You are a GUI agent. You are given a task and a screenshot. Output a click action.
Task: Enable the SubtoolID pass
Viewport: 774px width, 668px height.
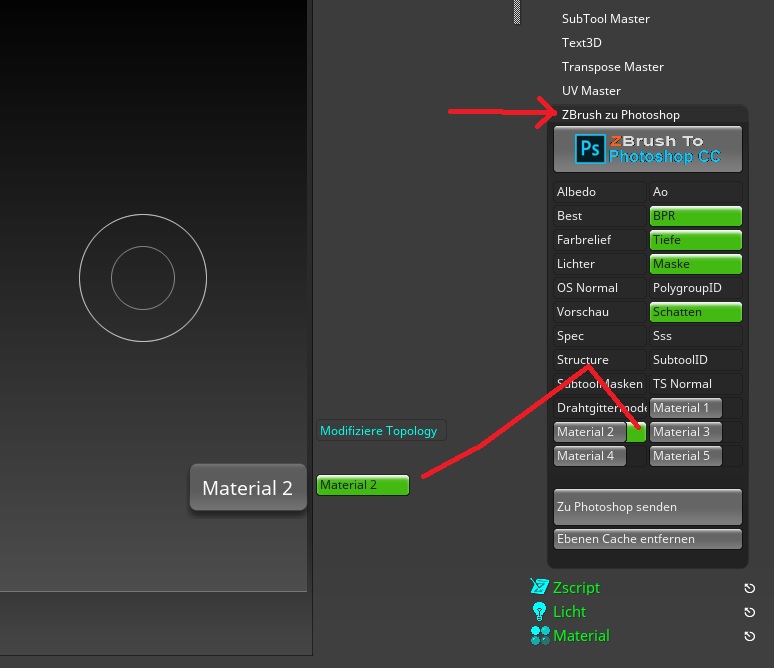coord(696,360)
